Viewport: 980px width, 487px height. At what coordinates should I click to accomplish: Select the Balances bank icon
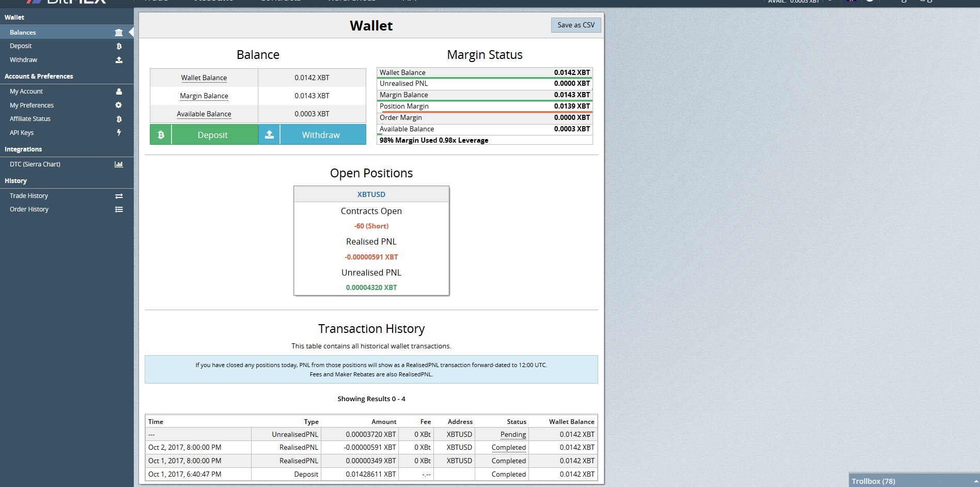pos(119,32)
